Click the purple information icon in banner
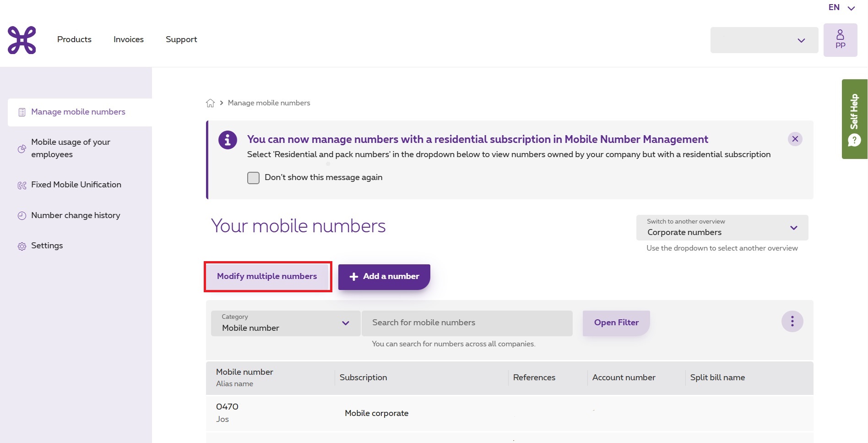868x443 pixels. pyautogui.click(x=228, y=140)
